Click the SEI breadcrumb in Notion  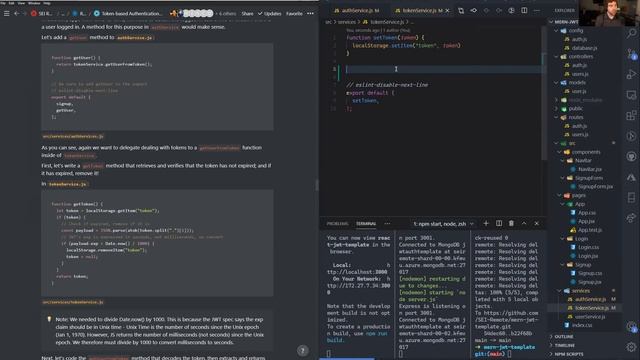pos(42,13)
